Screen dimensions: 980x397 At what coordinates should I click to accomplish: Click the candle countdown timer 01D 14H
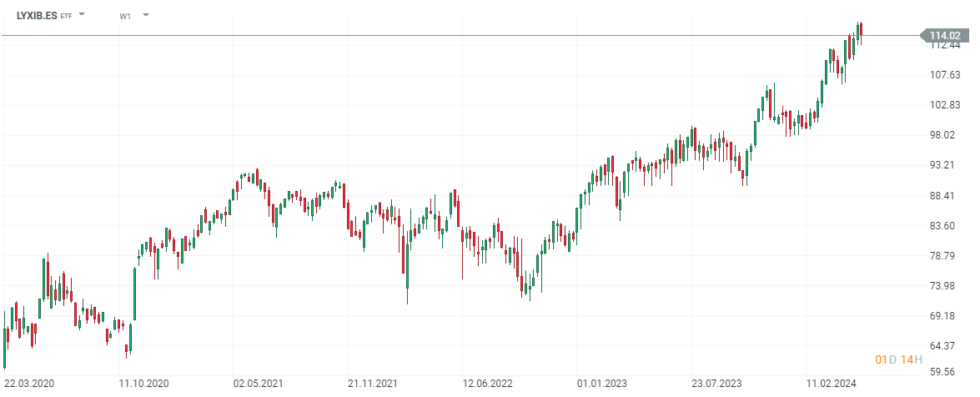click(x=899, y=359)
